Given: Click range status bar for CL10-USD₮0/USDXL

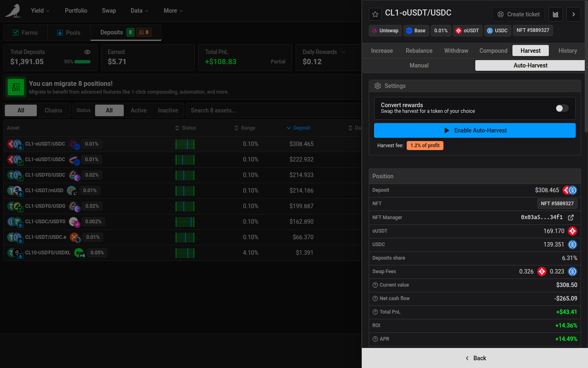Looking at the screenshot, I should (x=185, y=253).
